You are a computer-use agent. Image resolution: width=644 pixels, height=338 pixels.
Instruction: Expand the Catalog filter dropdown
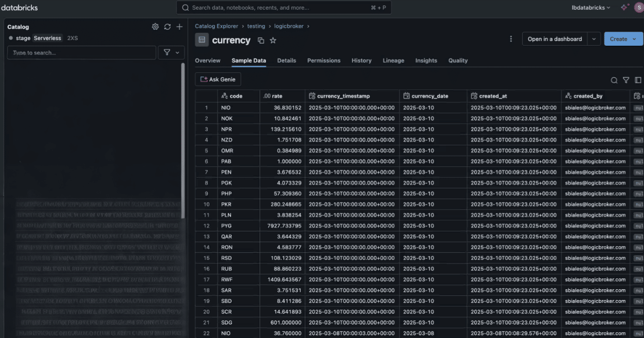171,52
